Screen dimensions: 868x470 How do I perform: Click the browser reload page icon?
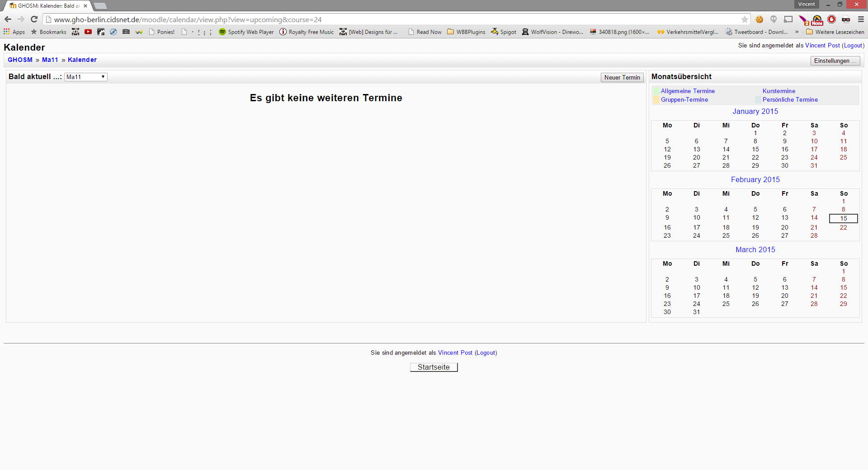[x=34, y=19]
